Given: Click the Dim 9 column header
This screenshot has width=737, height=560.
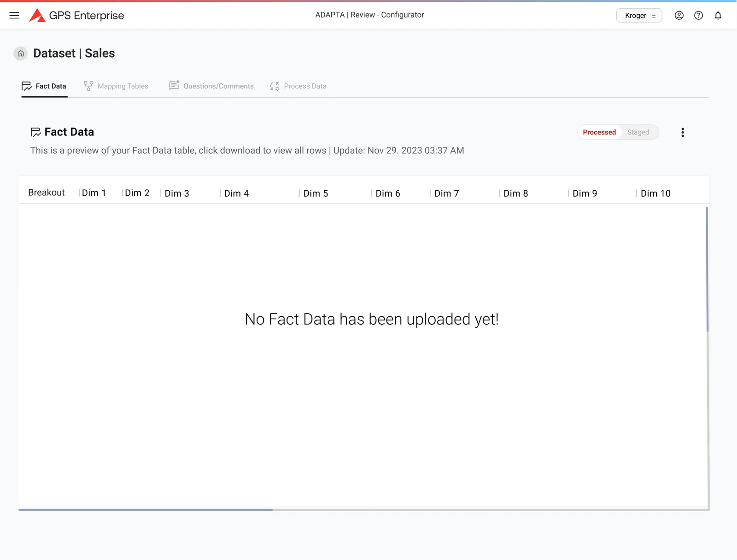Looking at the screenshot, I should [585, 193].
